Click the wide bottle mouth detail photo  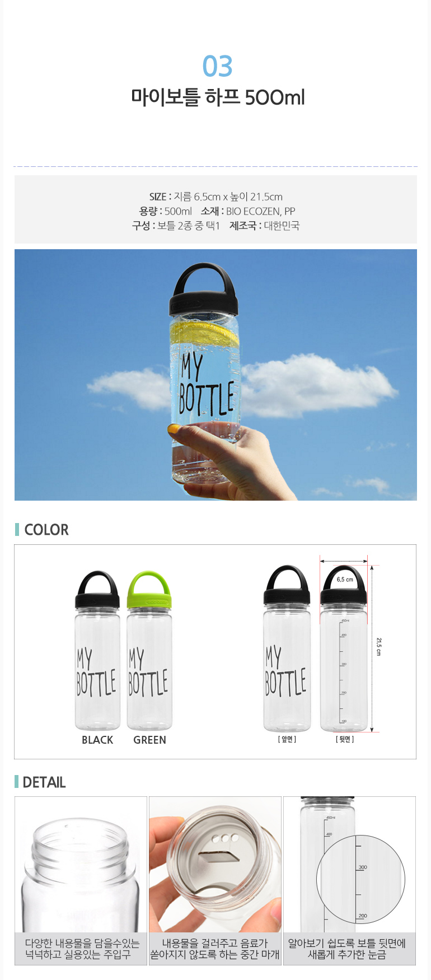point(81,864)
